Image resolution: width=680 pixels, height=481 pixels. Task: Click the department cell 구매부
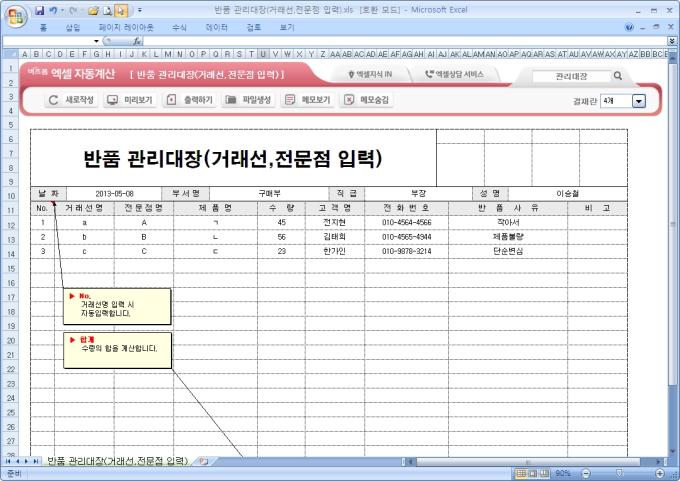269,194
